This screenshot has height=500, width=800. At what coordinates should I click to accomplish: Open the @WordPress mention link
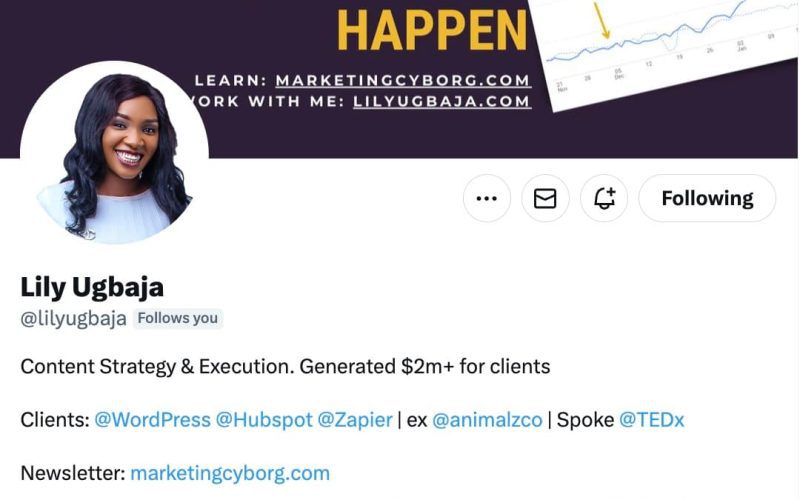[153, 420]
